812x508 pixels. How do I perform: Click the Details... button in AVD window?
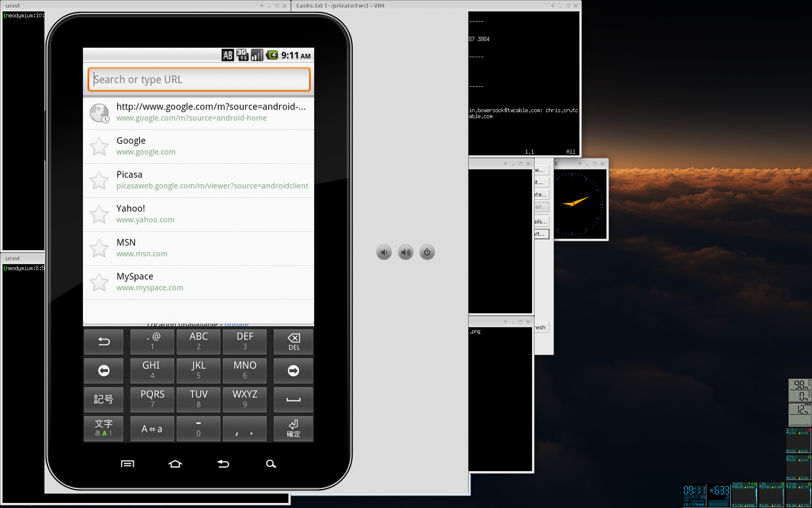(x=541, y=221)
